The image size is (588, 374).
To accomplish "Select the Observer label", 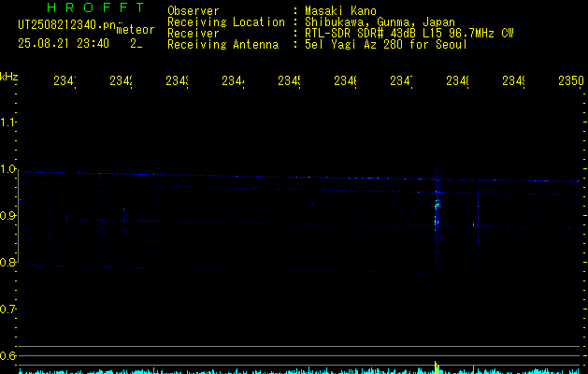I will click(194, 11).
